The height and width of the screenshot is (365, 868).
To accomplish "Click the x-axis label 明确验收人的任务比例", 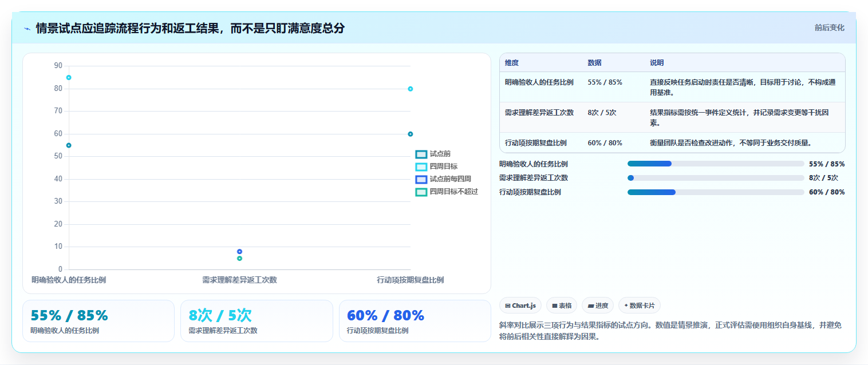I will click(x=69, y=280).
